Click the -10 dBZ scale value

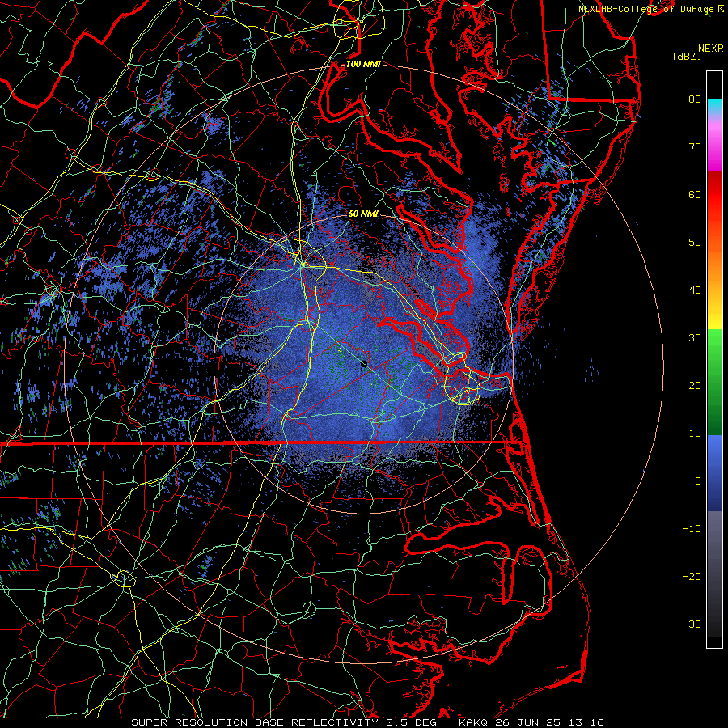tap(692, 528)
